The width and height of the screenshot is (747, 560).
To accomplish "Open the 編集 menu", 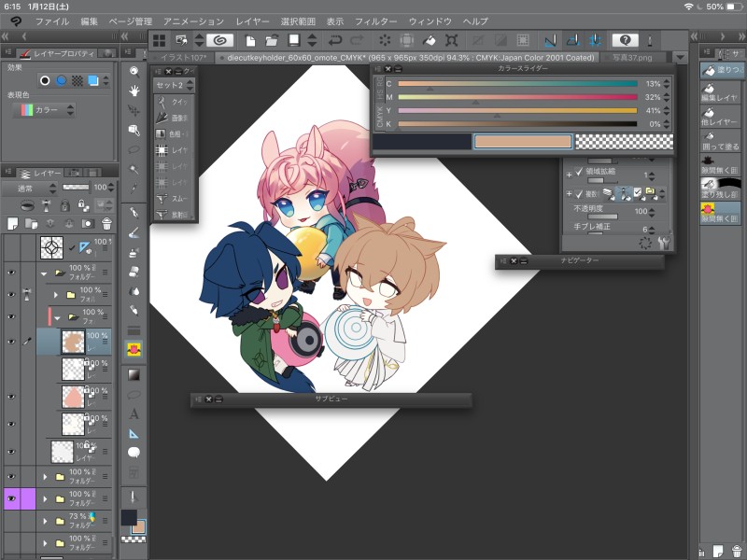I will click(x=89, y=21).
